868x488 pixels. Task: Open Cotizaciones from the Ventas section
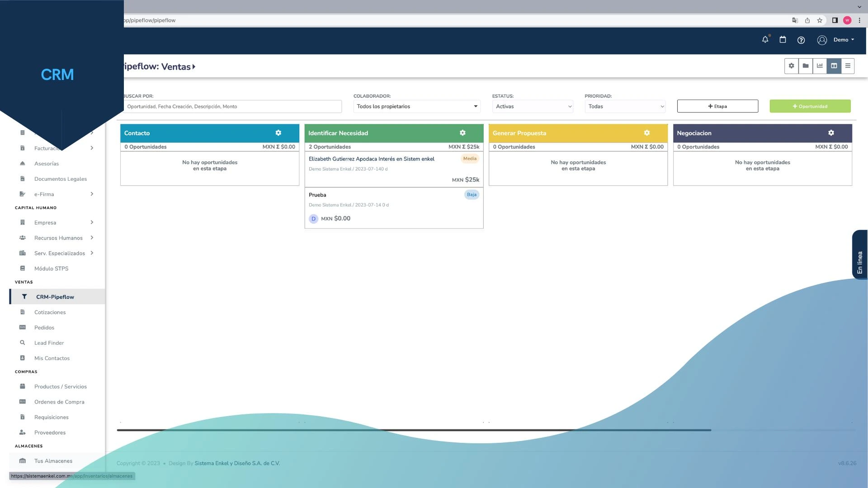pos(50,312)
